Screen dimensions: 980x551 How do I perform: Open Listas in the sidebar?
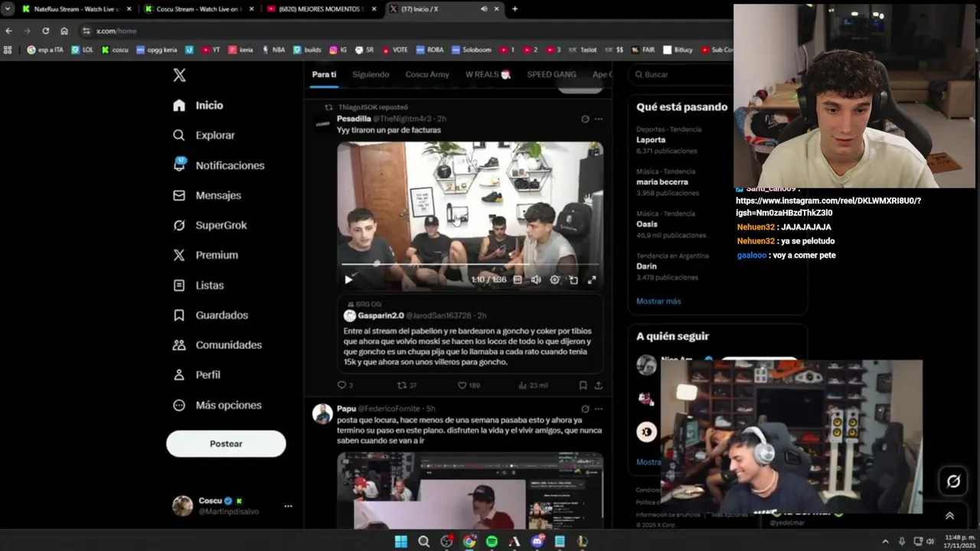(x=198, y=285)
